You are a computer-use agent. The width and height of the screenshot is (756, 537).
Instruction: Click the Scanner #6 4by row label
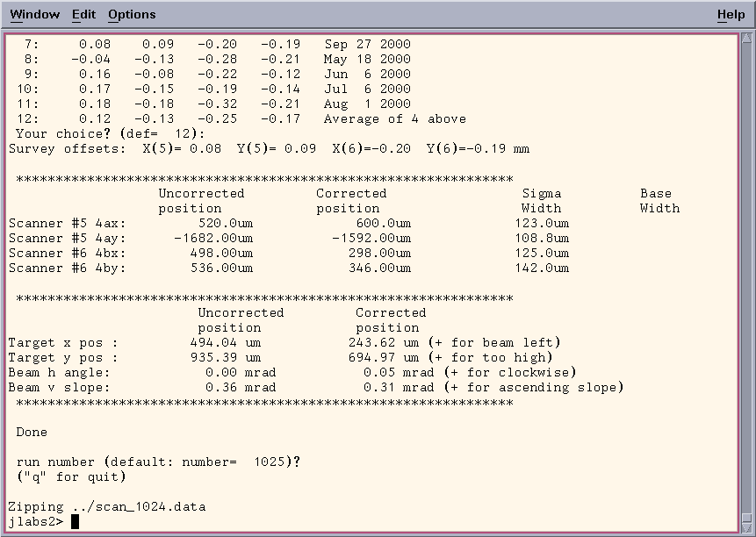pos(67,268)
